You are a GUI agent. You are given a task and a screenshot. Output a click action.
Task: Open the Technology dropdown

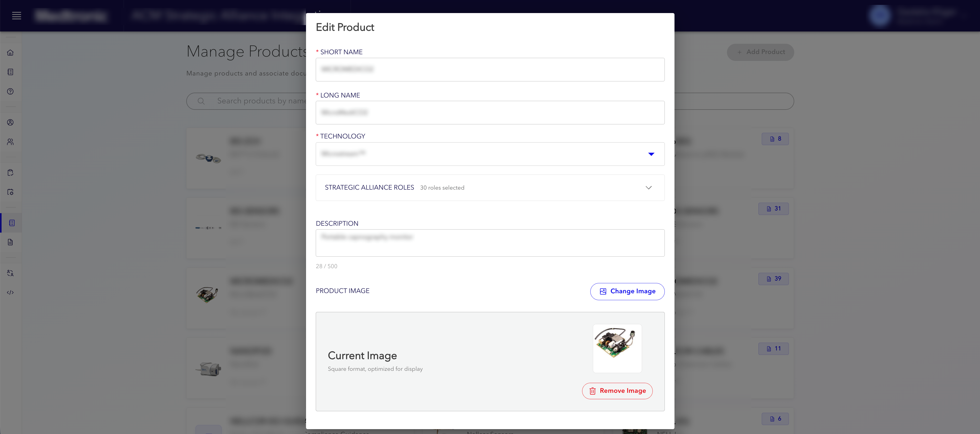pyautogui.click(x=490, y=154)
